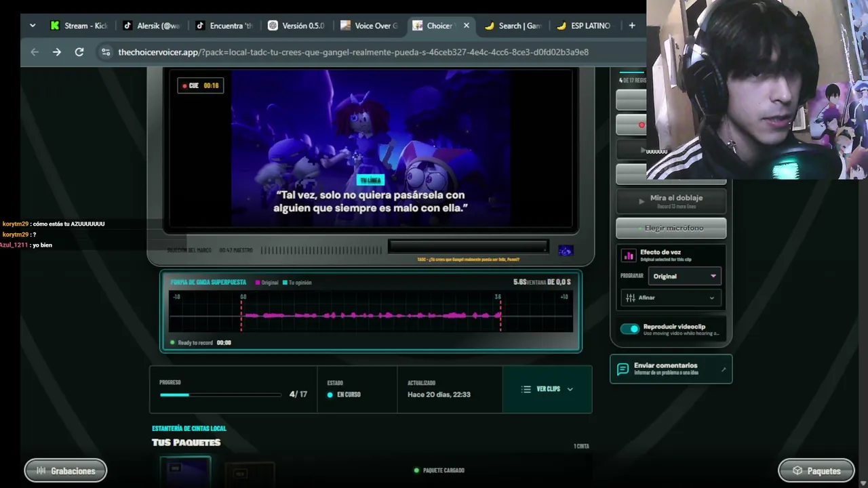The width and height of the screenshot is (868, 488).
Task: Click the Spanish subtitle line in the video
Action: pos(370,201)
